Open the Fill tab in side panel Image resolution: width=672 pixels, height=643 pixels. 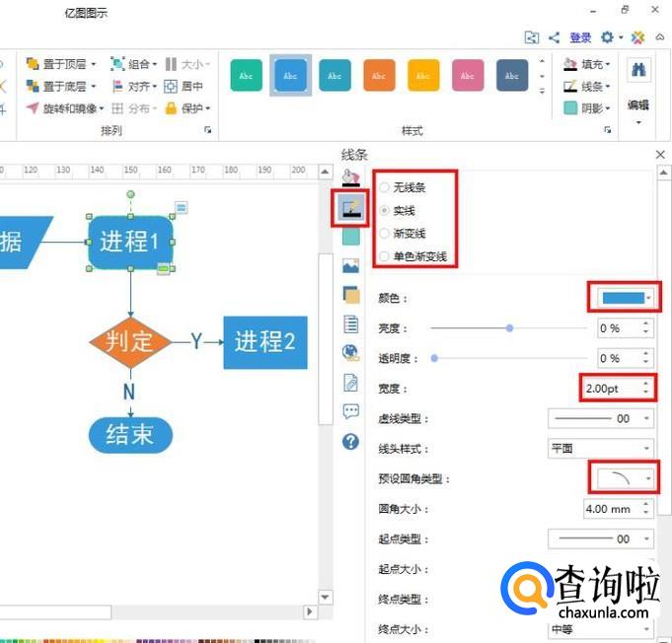351,178
